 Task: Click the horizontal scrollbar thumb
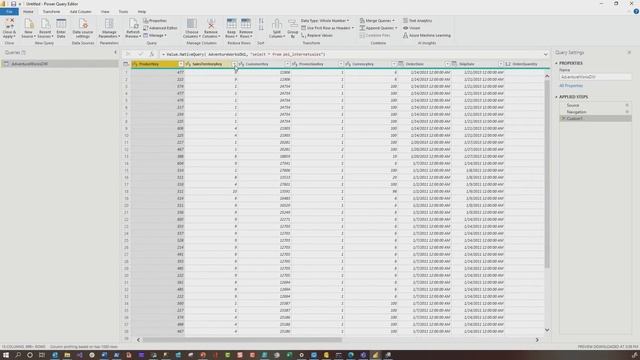click(x=242, y=340)
